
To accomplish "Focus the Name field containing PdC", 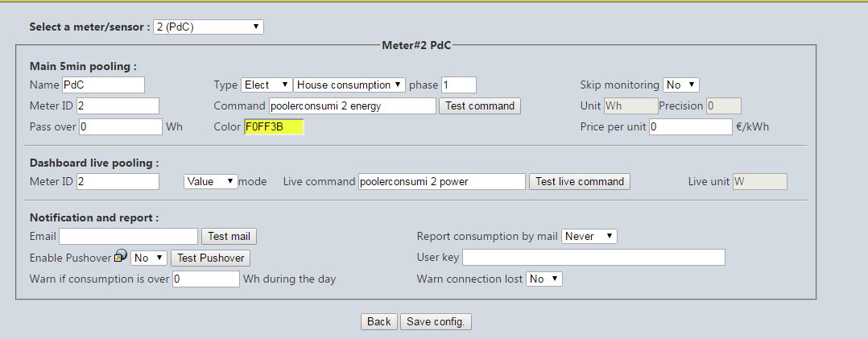I will (103, 85).
